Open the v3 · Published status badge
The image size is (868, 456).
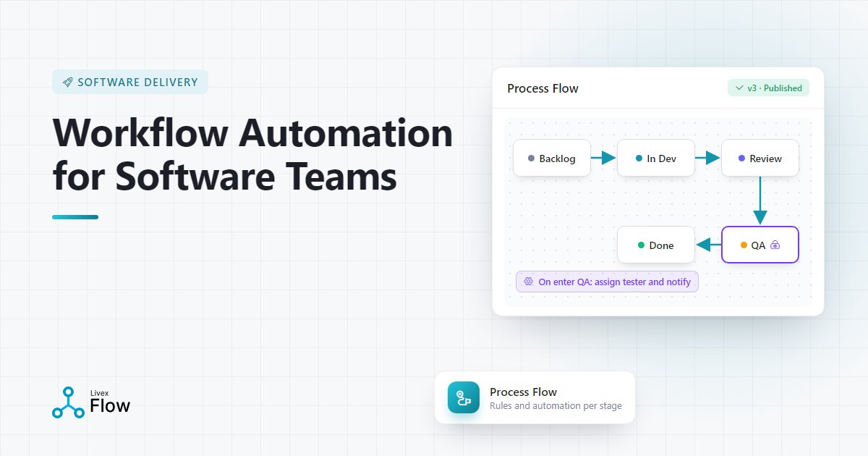[768, 88]
